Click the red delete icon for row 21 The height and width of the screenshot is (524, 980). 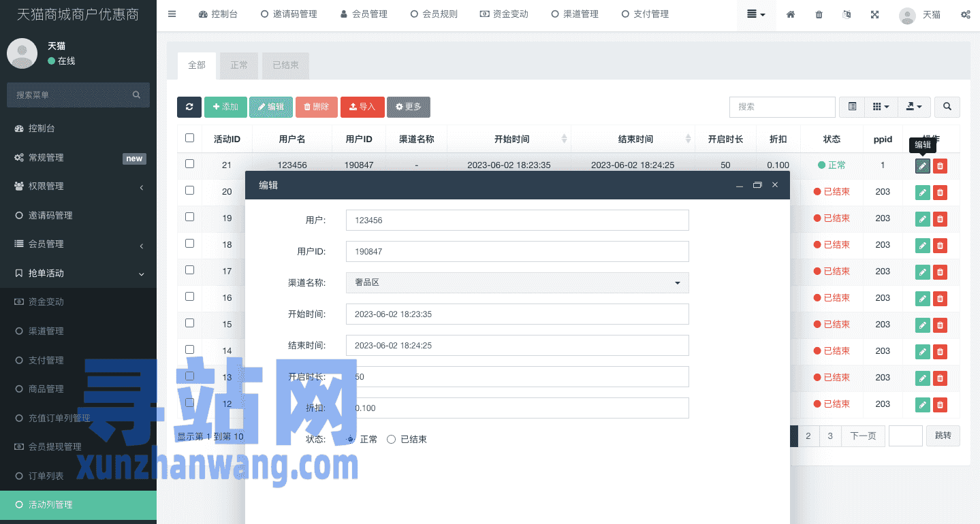coord(940,166)
